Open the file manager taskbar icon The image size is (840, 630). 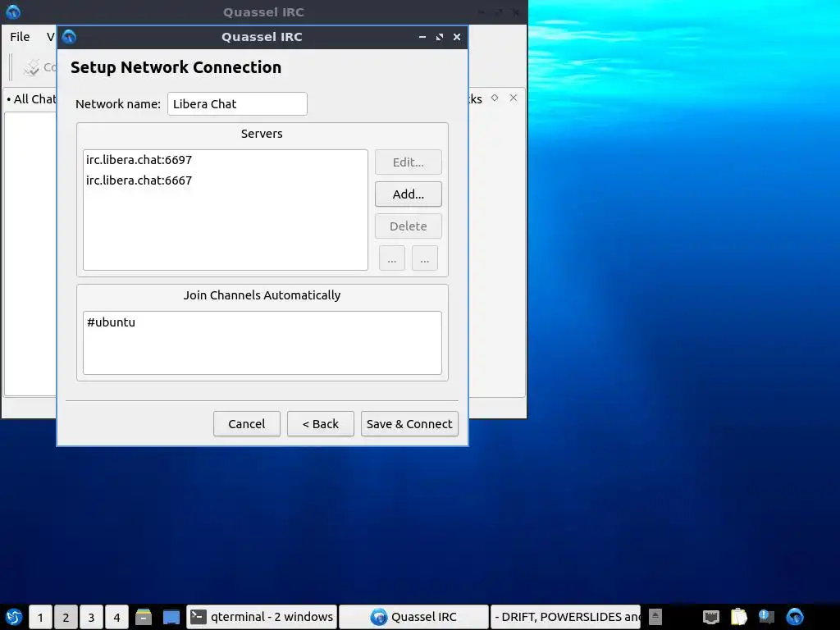tap(144, 617)
